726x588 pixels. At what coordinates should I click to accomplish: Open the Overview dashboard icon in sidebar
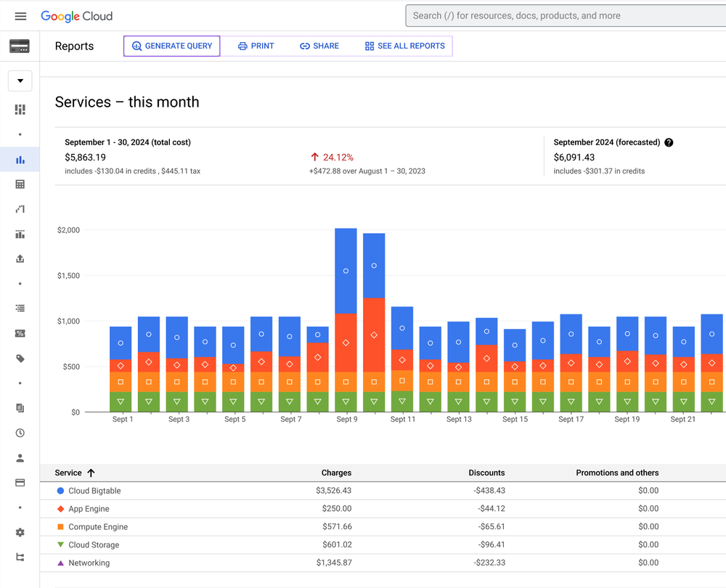pyautogui.click(x=20, y=110)
